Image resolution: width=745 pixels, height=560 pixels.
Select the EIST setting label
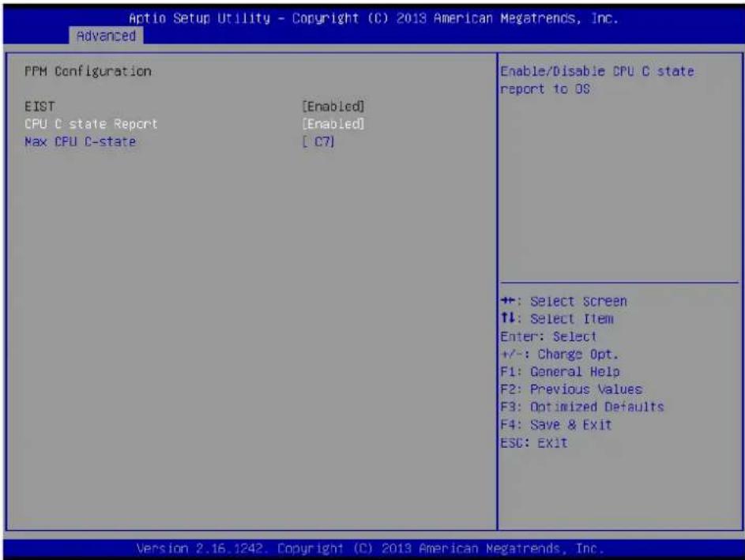point(40,107)
